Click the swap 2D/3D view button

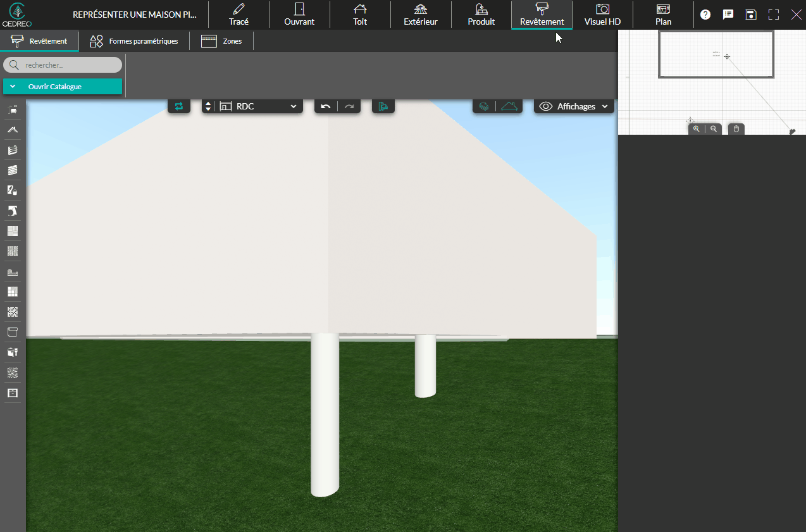coord(179,106)
